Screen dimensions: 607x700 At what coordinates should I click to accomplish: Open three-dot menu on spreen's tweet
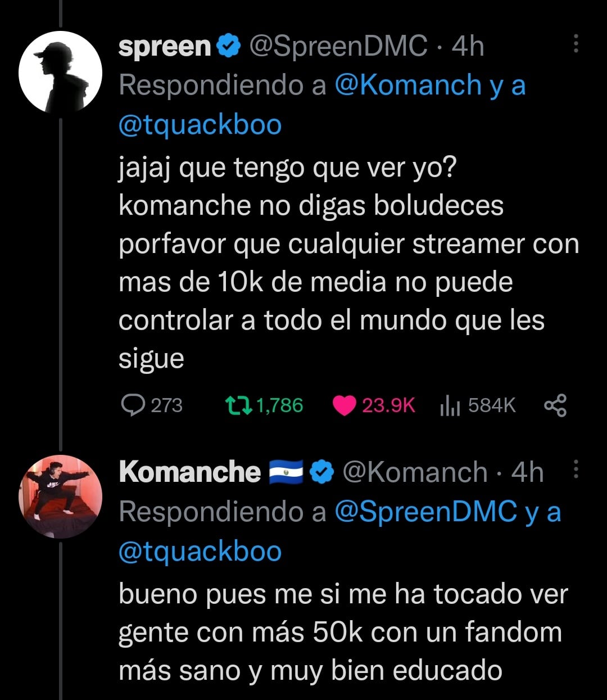click(x=576, y=43)
